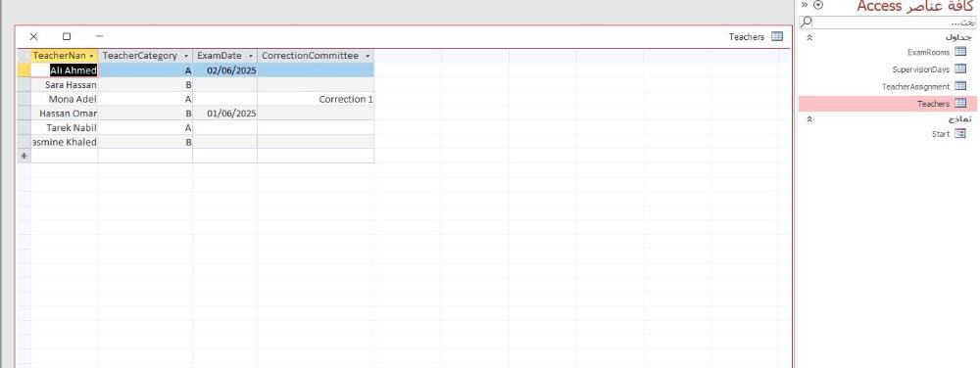Click the Ali Ahmed name cell
The width and height of the screenshot is (980, 368).
click(x=65, y=69)
